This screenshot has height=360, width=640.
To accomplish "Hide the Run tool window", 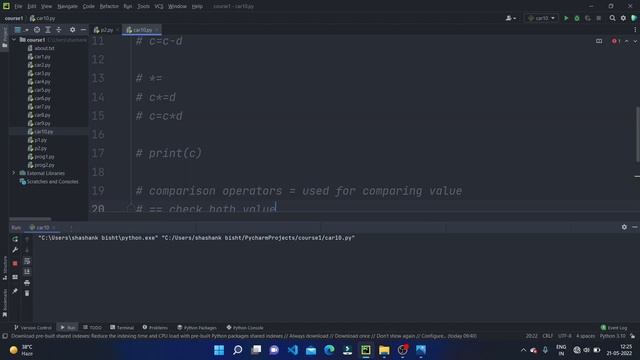I will (635, 227).
